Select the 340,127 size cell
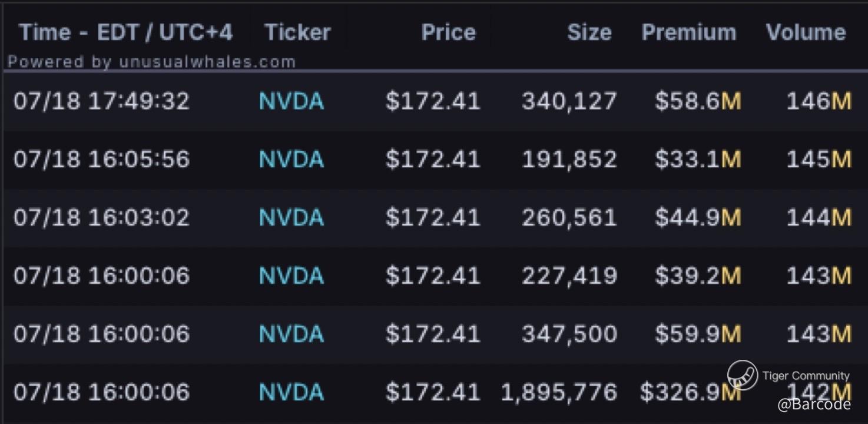This screenshot has height=424, width=868. tap(569, 101)
